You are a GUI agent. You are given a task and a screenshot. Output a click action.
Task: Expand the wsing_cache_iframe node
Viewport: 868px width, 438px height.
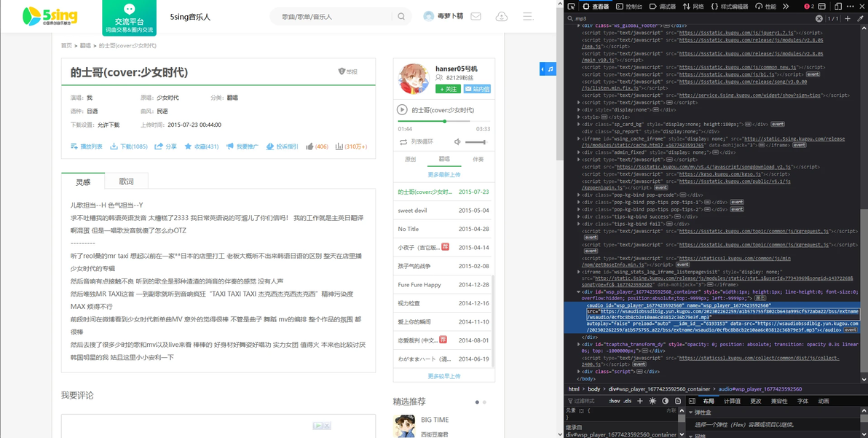579,138
